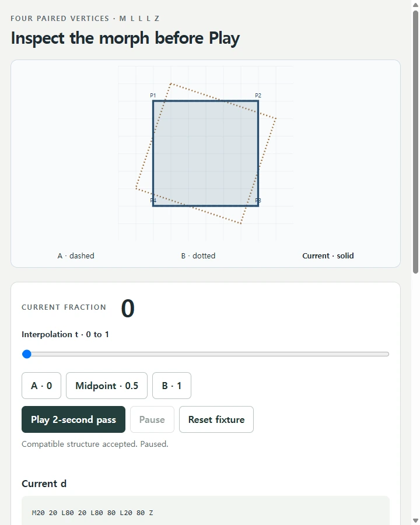Click the P3 vertex label
420x525 pixels.
click(258, 200)
